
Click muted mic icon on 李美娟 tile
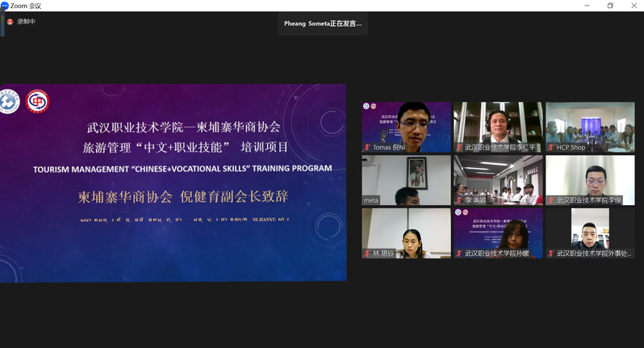(x=459, y=200)
